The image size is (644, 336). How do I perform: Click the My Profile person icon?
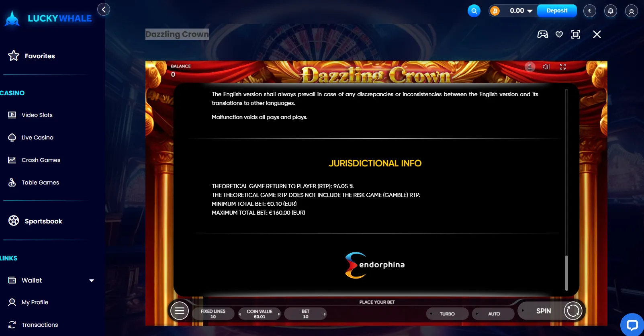point(12,302)
